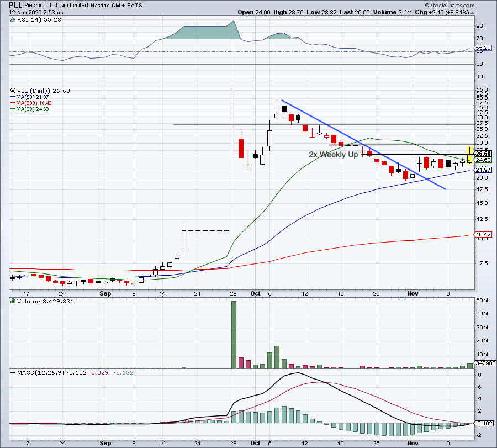Click the volume bars icon beside Volume
This screenshot has height=448, width=497.
coord(13,301)
